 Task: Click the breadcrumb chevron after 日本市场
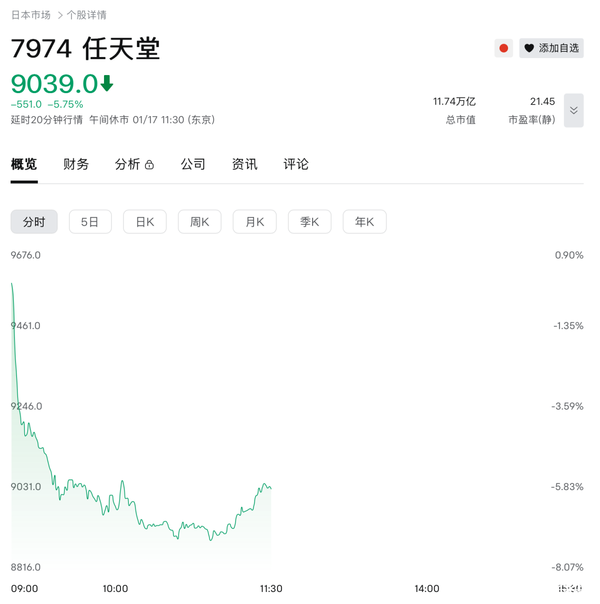click(x=59, y=15)
